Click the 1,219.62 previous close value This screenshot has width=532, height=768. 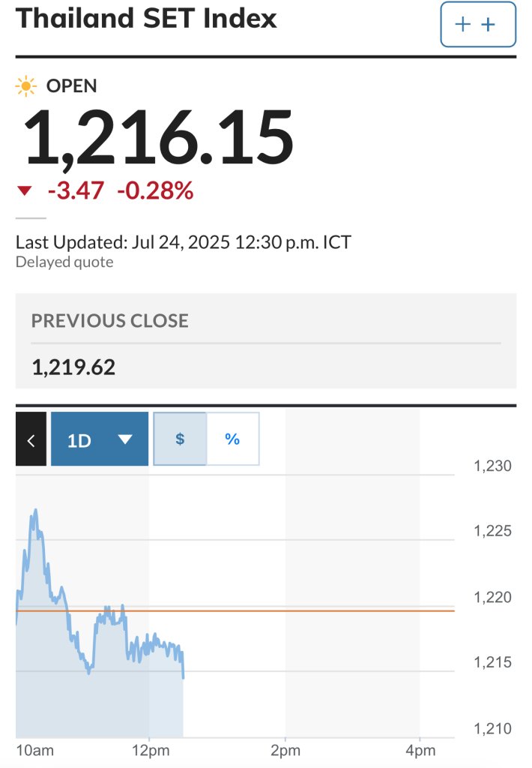coord(73,367)
